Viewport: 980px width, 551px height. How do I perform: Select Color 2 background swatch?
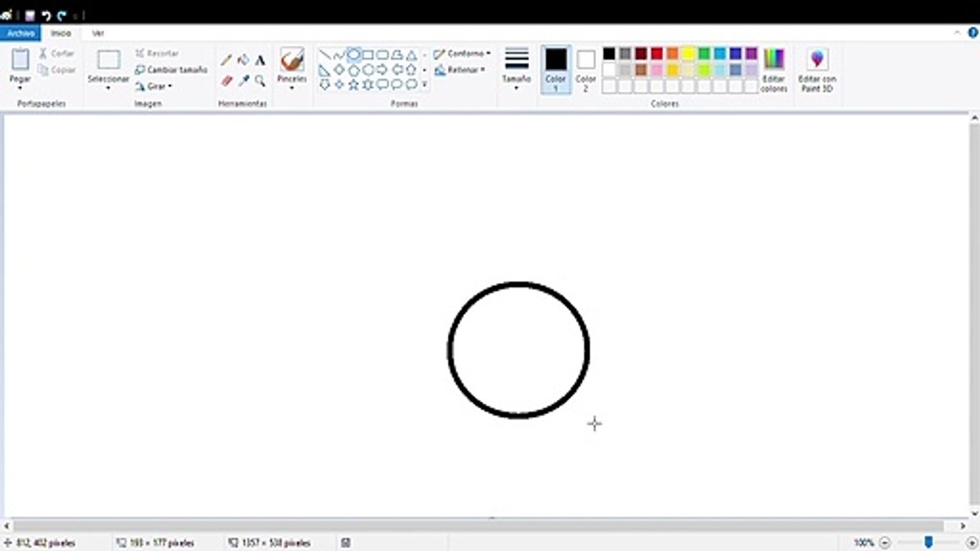coord(586,70)
